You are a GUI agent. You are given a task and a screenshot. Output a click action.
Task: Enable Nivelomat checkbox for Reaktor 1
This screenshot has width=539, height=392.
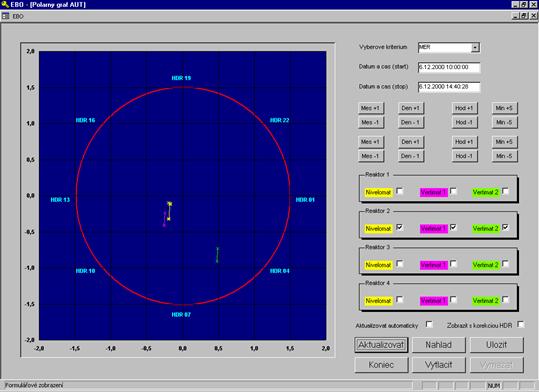coord(399,191)
